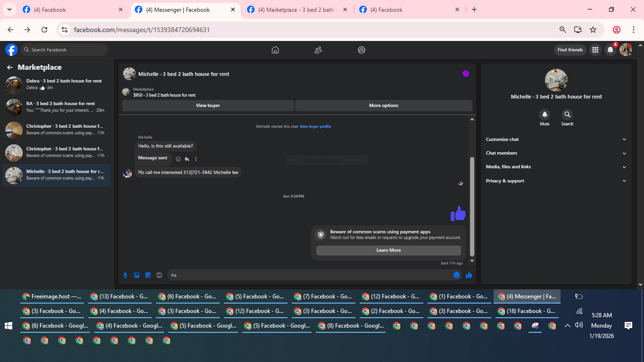Image resolution: width=644 pixels, height=362 pixels.
Task: Choose a GIF icon
Action: coord(159,275)
